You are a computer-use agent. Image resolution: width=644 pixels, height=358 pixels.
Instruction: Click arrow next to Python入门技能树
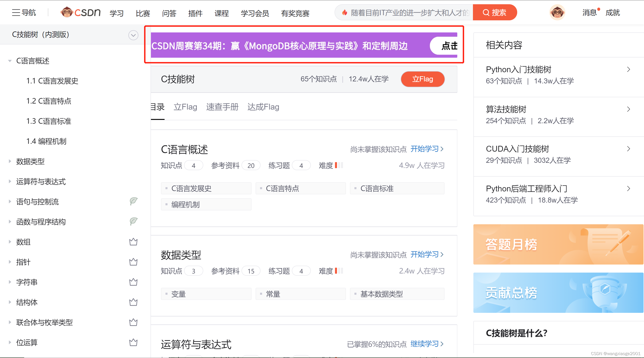pyautogui.click(x=629, y=69)
